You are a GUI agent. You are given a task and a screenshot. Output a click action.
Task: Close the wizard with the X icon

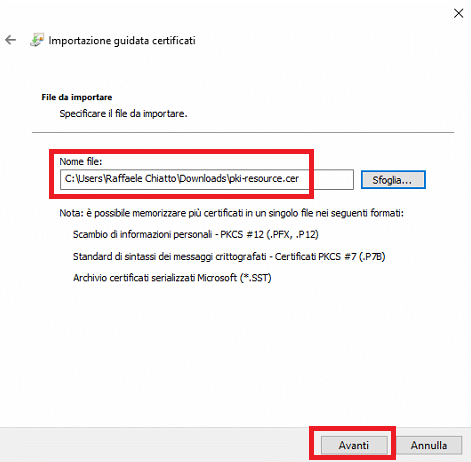click(459, 13)
